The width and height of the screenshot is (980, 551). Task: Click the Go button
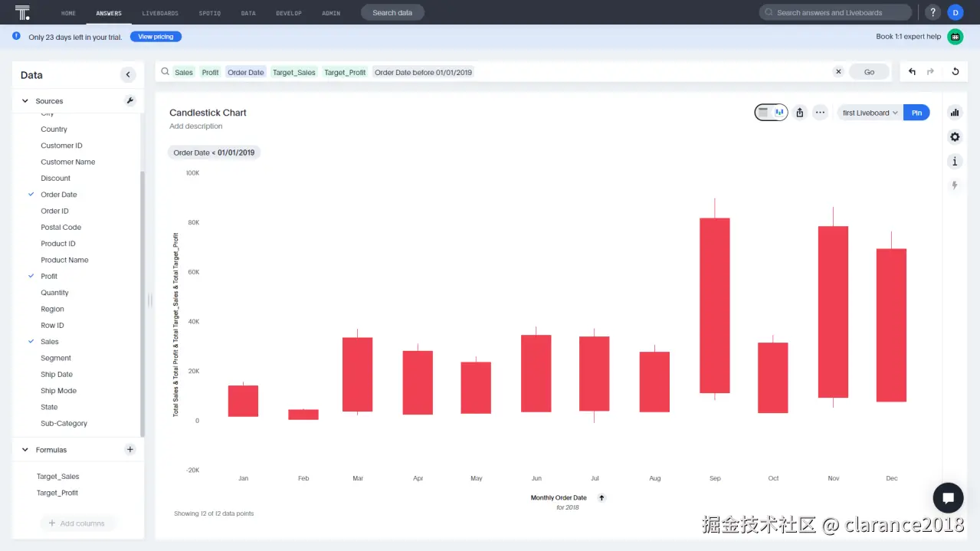(x=869, y=71)
